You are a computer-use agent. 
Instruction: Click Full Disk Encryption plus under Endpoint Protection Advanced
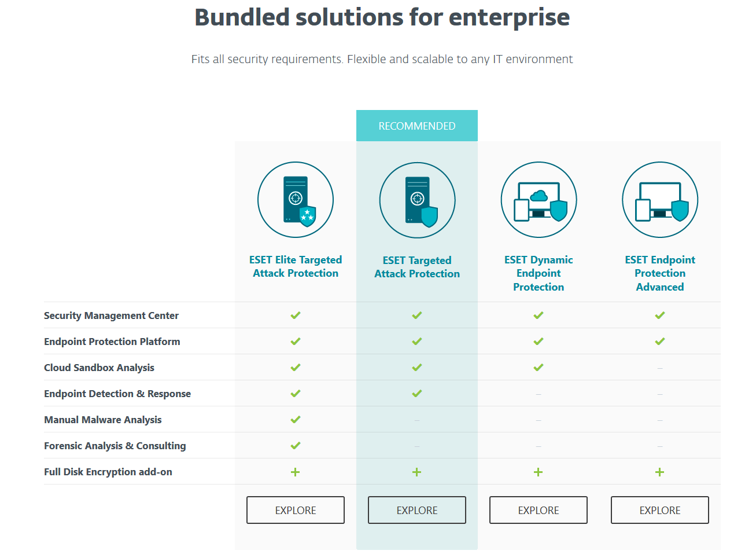pyautogui.click(x=660, y=472)
